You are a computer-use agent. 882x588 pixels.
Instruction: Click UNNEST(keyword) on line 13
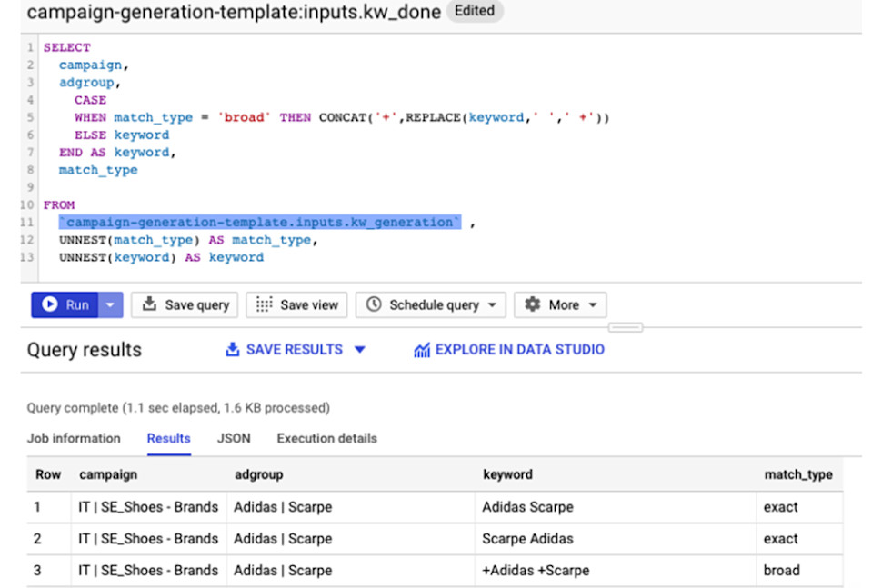point(117,257)
